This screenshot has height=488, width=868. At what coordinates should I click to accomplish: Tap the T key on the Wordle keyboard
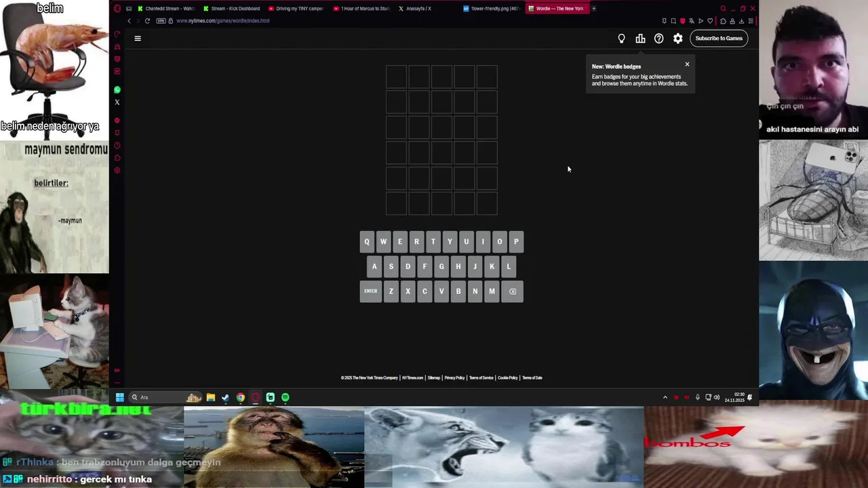tap(433, 242)
